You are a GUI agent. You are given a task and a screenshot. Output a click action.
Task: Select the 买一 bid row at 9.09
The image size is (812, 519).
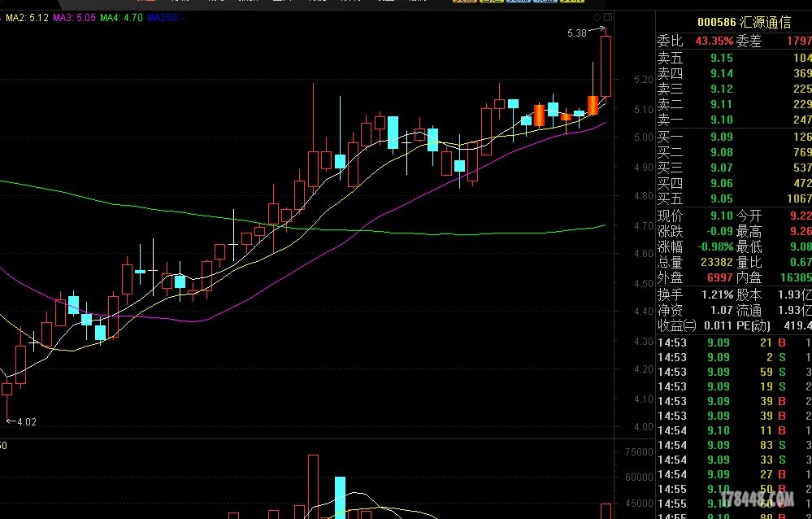pyautogui.click(x=734, y=137)
